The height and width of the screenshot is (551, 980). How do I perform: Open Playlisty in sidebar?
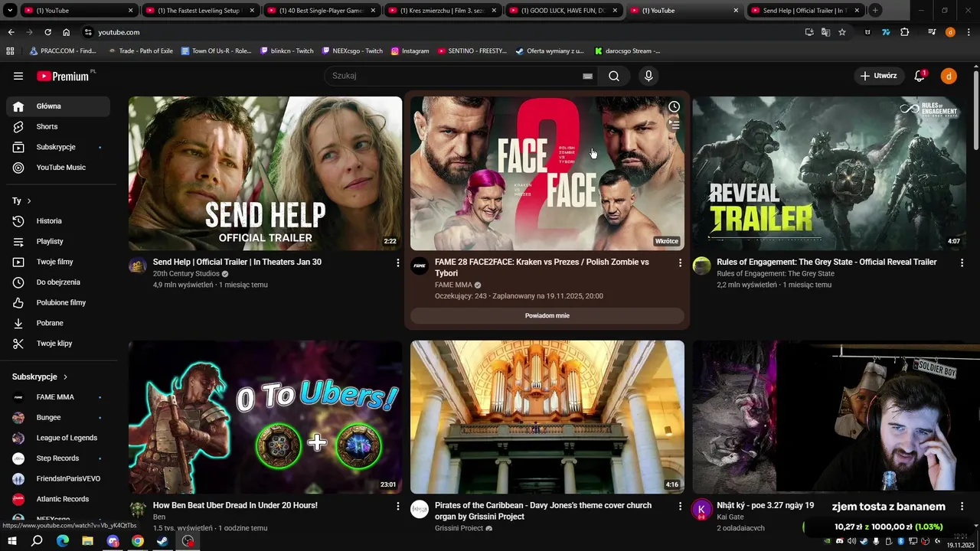[58, 241]
